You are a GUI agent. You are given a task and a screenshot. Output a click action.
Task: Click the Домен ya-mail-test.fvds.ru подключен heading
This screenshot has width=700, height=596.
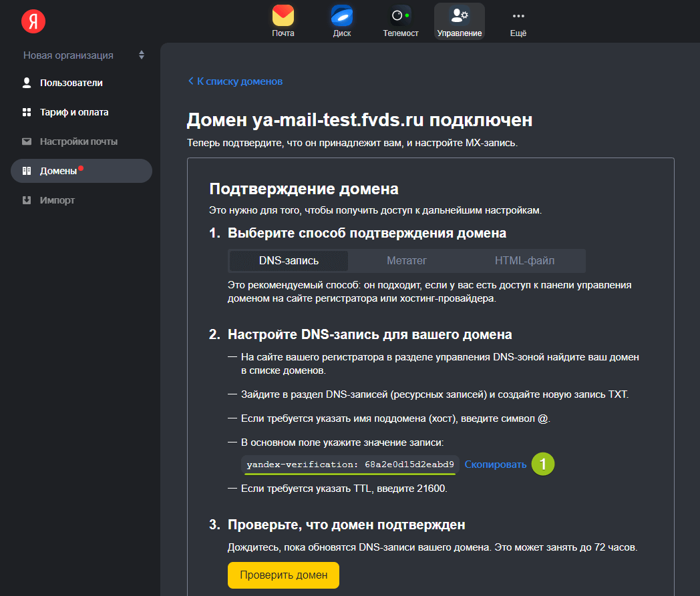click(x=359, y=119)
